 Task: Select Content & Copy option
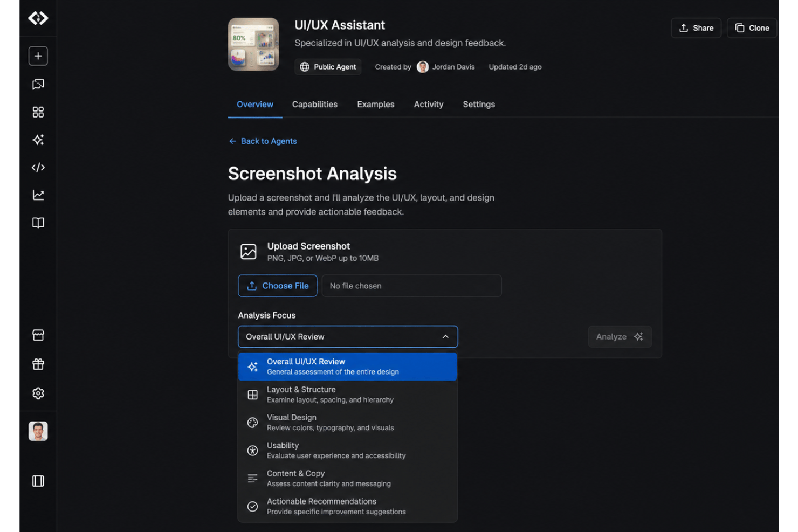click(348, 479)
